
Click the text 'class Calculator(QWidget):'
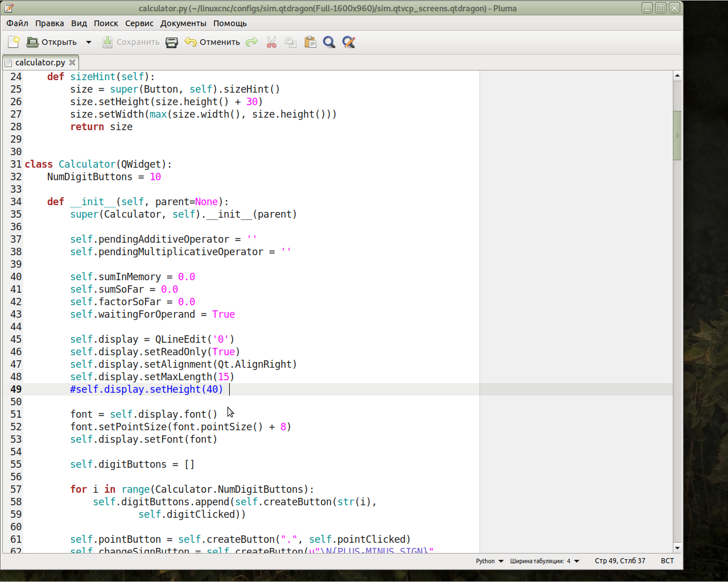click(98, 164)
